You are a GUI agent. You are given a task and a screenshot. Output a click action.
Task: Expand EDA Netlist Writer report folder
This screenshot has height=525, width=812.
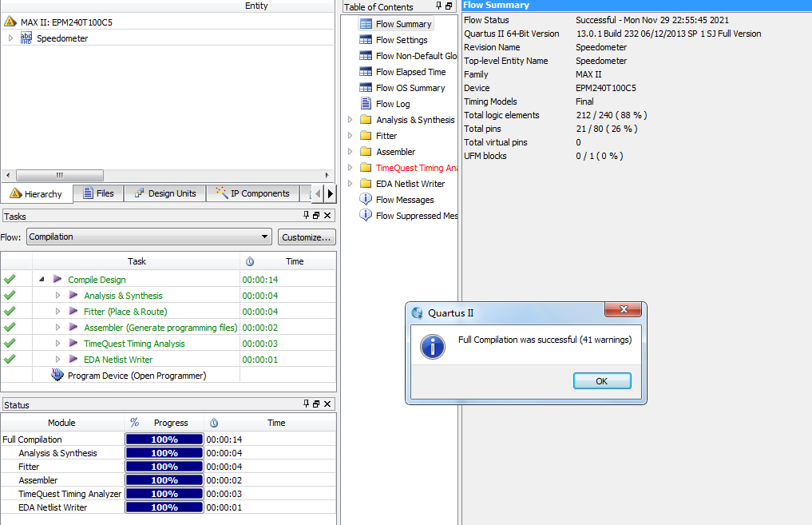pyautogui.click(x=350, y=184)
